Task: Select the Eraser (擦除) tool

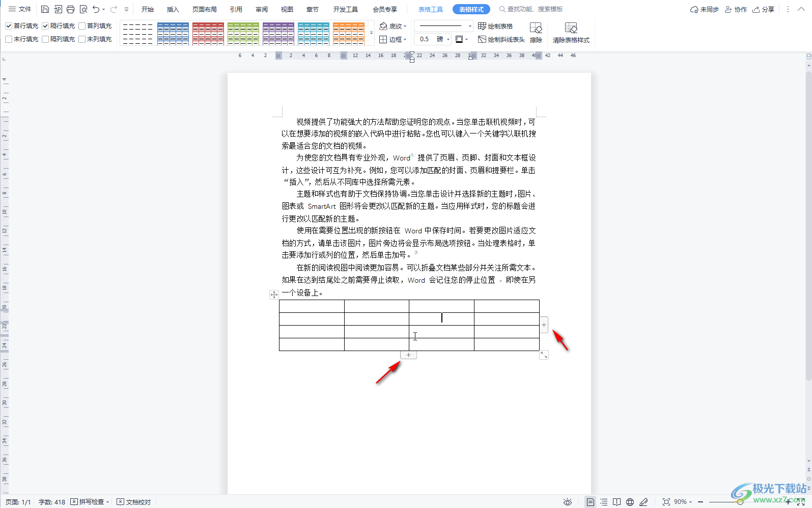Action: coord(536,33)
